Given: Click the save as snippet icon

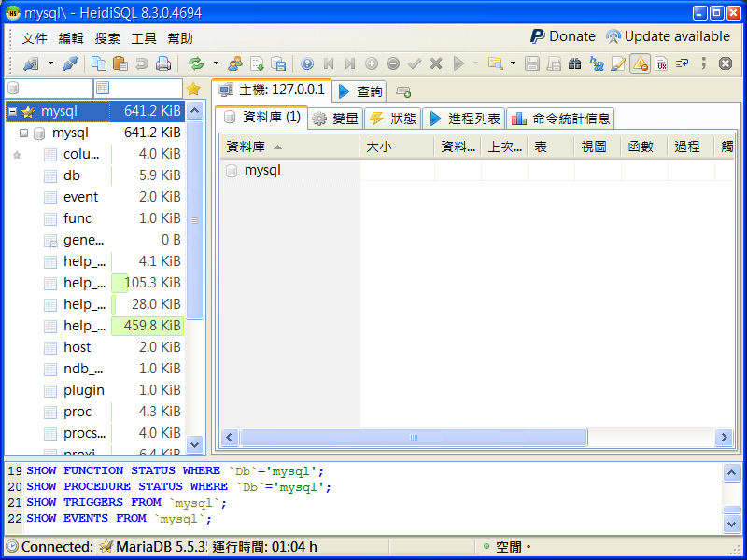Looking at the screenshot, I should 553,63.
